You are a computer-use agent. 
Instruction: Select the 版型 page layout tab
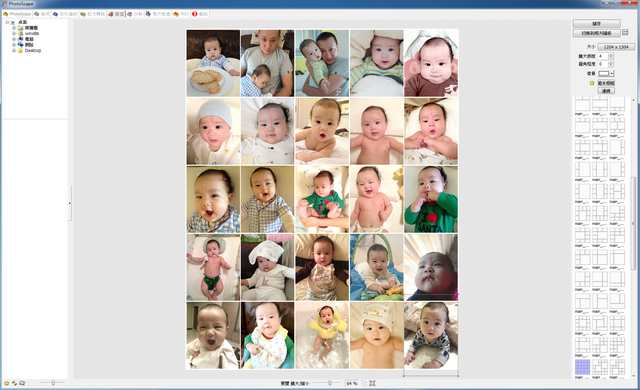pos(116,14)
